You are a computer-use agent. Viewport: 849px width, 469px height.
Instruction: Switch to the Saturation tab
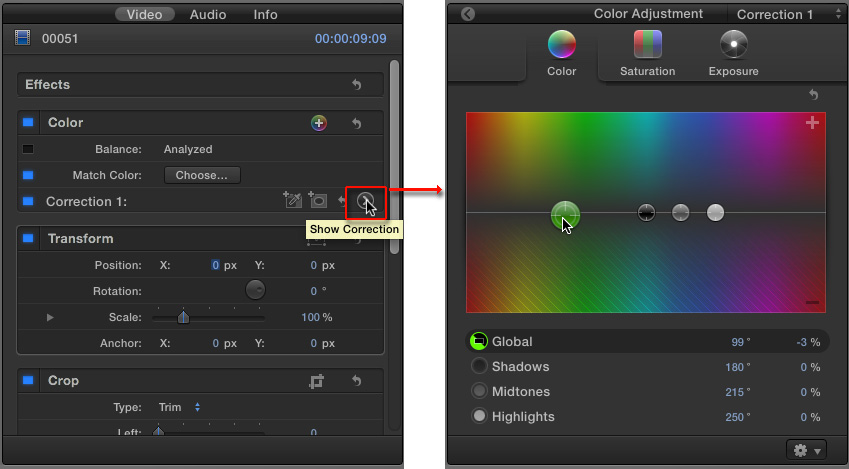[647, 54]
